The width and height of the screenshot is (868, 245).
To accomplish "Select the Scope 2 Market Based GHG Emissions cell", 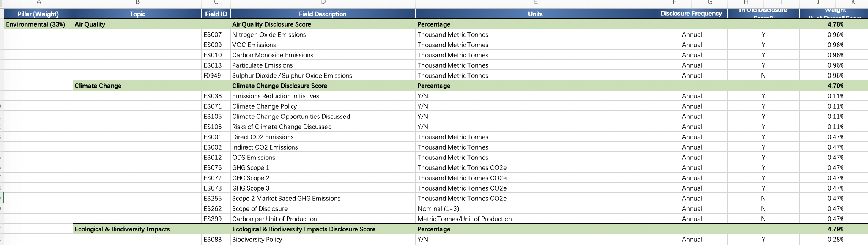I will coord(286,199).
